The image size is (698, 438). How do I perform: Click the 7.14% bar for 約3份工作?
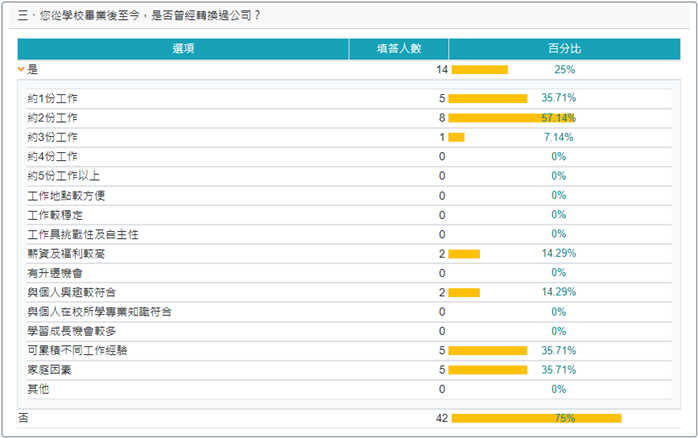pos(456,137)
